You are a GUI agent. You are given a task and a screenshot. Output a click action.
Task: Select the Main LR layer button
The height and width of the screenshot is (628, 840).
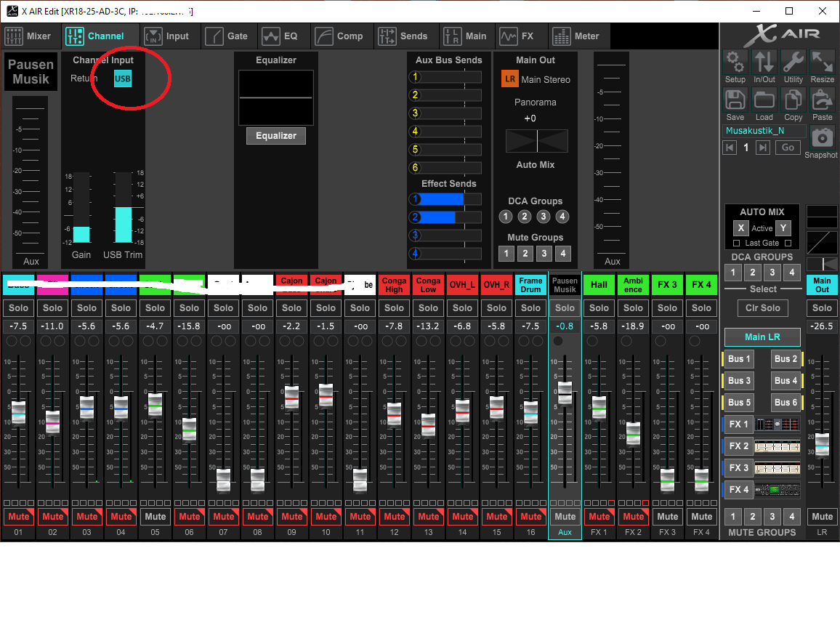[762, 337]
